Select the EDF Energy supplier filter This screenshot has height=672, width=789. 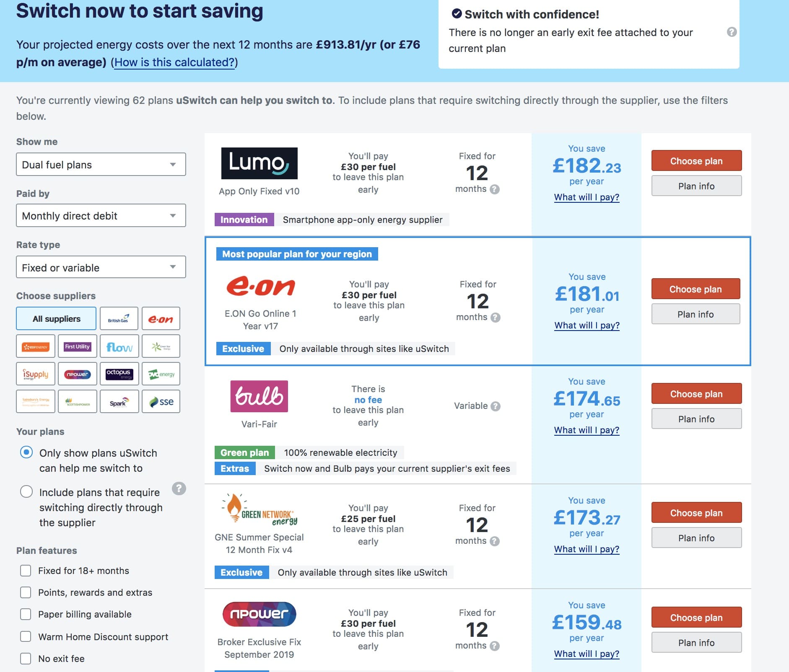coord(36,346)
